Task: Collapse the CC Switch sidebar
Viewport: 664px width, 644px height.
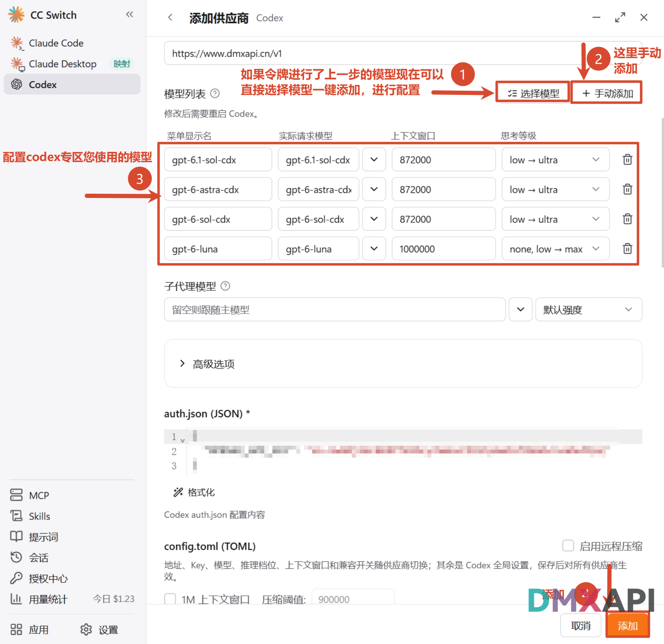Action: coord(130,14)
